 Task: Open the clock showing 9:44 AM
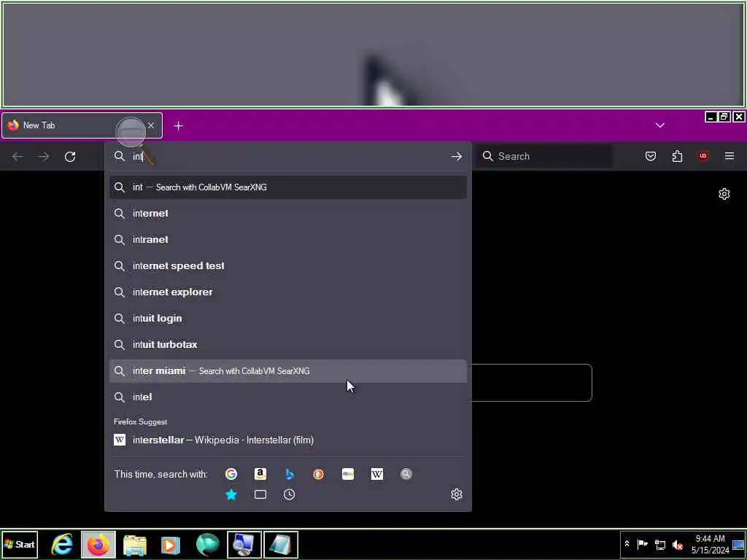[710, 544]
